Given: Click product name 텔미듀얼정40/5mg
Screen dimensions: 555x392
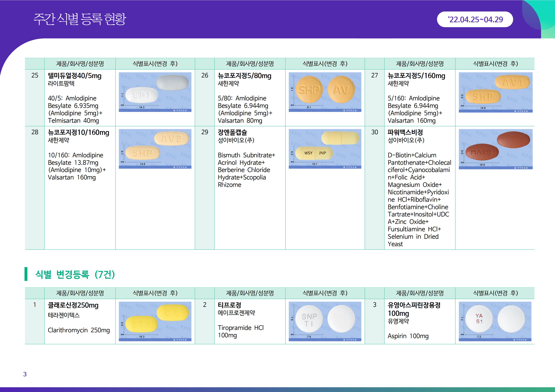Looking at the screenshot, I should pos(75,76).
